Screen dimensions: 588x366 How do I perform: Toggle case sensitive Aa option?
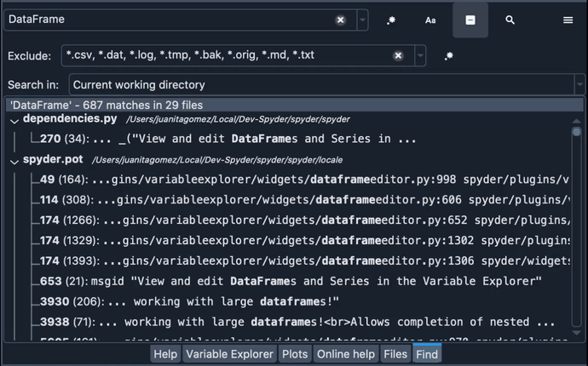click(430, 20)
